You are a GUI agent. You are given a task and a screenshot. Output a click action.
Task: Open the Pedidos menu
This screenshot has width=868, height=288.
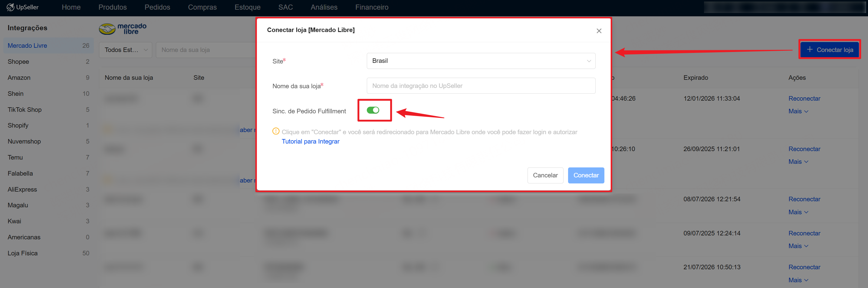coord(157,7)
